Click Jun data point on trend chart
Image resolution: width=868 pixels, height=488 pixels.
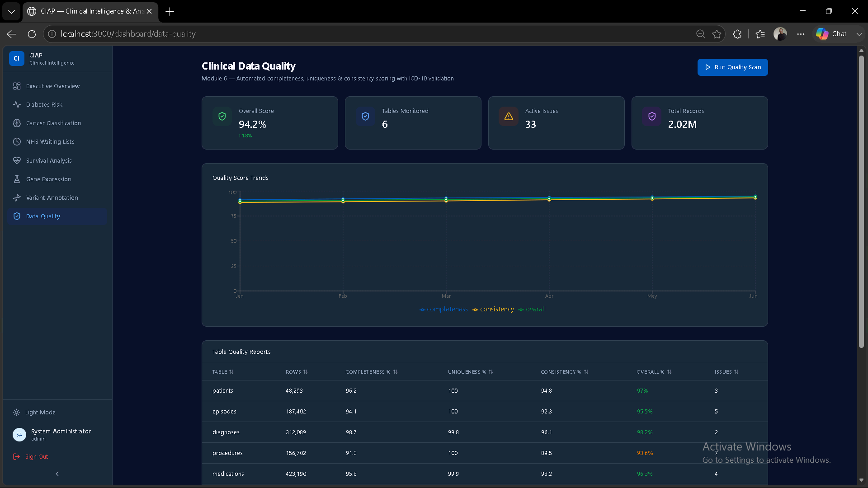click(755, 197)
